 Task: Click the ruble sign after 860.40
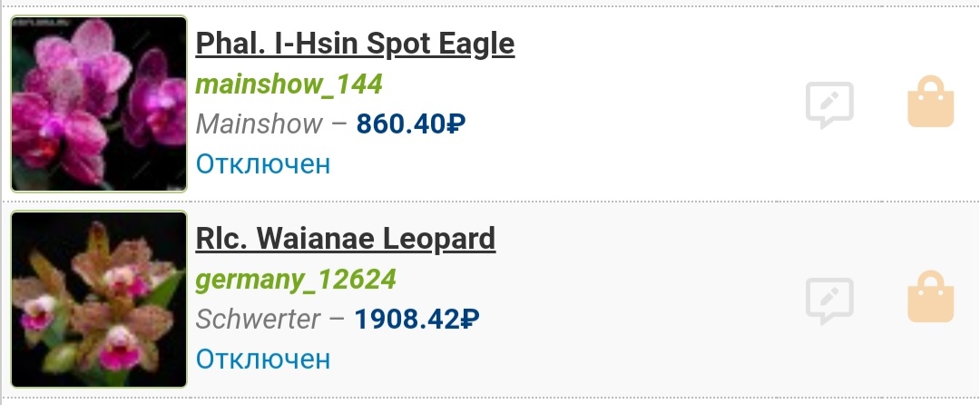pyautogui.click(x=456, y=124)
